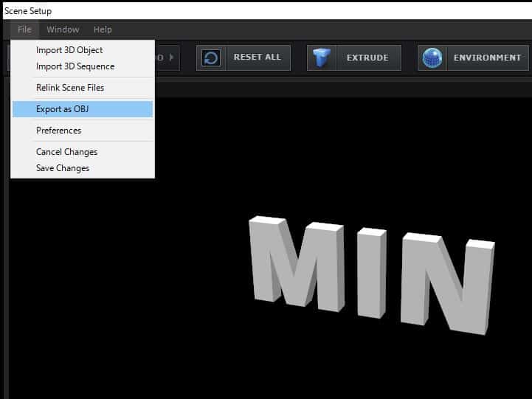The image size is (532, 399).
Task: Open the File menu
Action: click(x=24, y=30)
